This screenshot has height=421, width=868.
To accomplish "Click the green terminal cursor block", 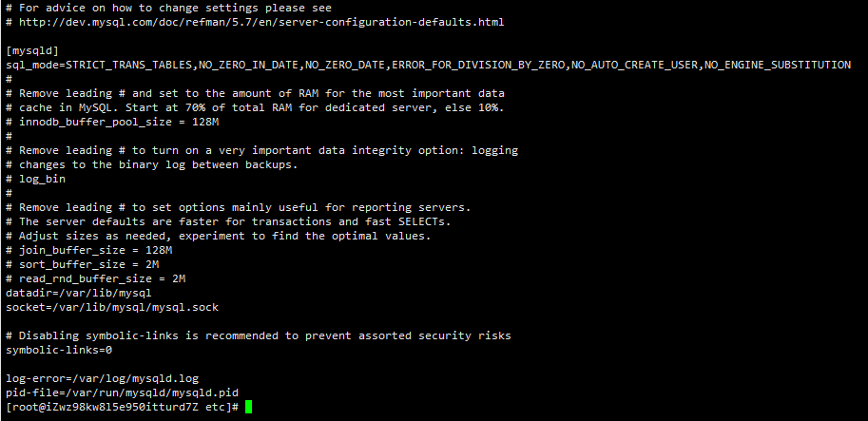I will (248, 407).
